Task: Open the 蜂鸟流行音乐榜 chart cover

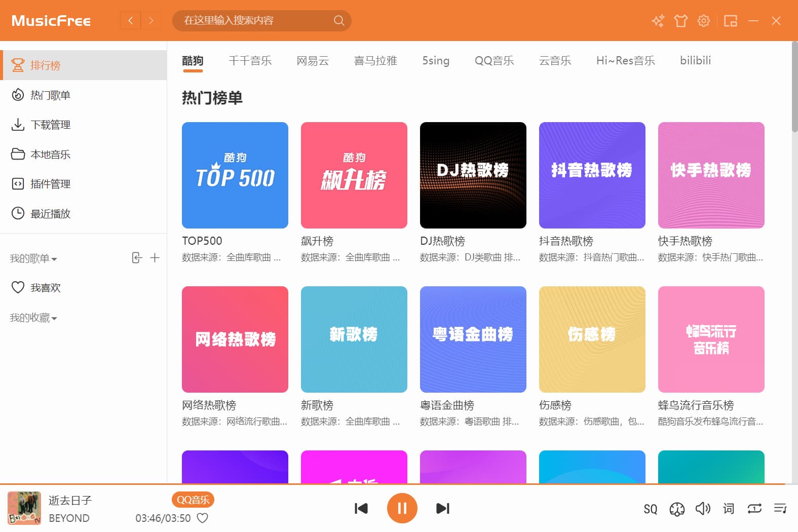Action: 711,339
